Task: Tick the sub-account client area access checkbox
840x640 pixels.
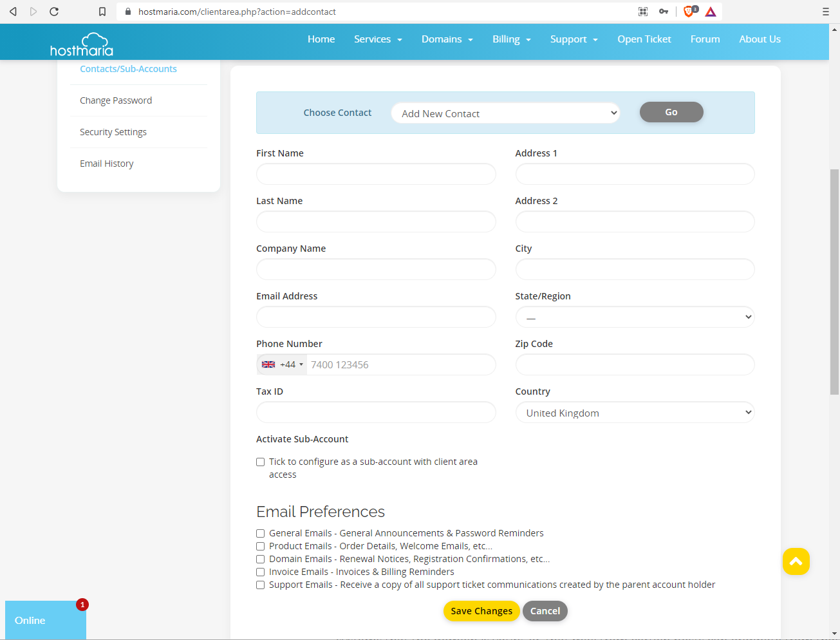Action: click(260, 462)
